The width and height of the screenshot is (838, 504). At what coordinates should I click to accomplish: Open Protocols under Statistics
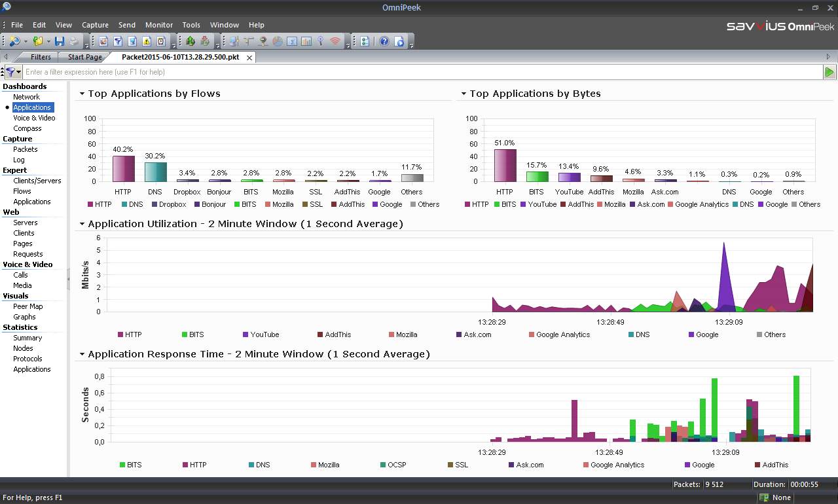(x=27, y=359)
